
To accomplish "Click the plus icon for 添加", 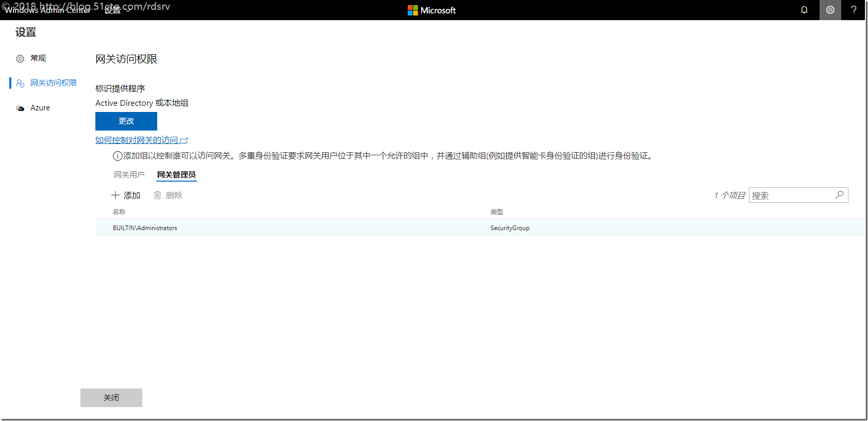I will click(115, 195).
